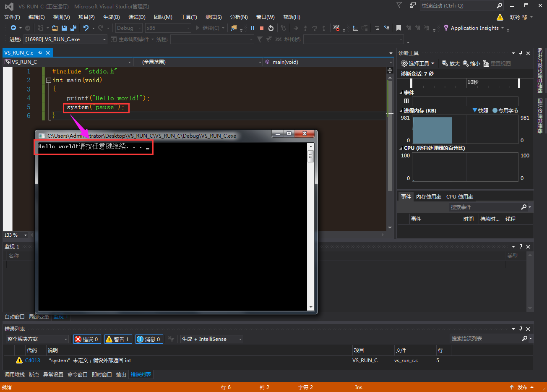Switch to CPU Usage tab
The height and width of the screenshot is (392, 547).
point(460,197)
